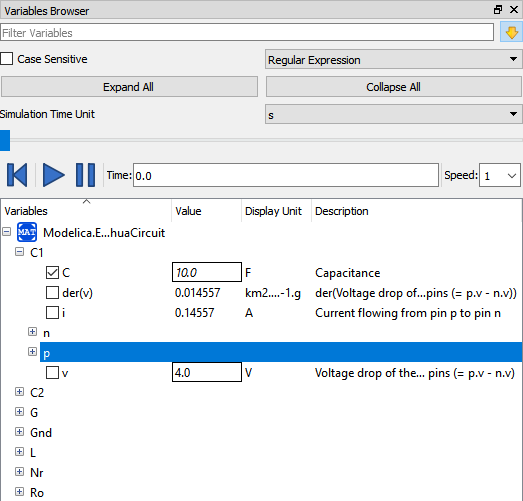Check the voltage v variable checkbox

[52, 373]
